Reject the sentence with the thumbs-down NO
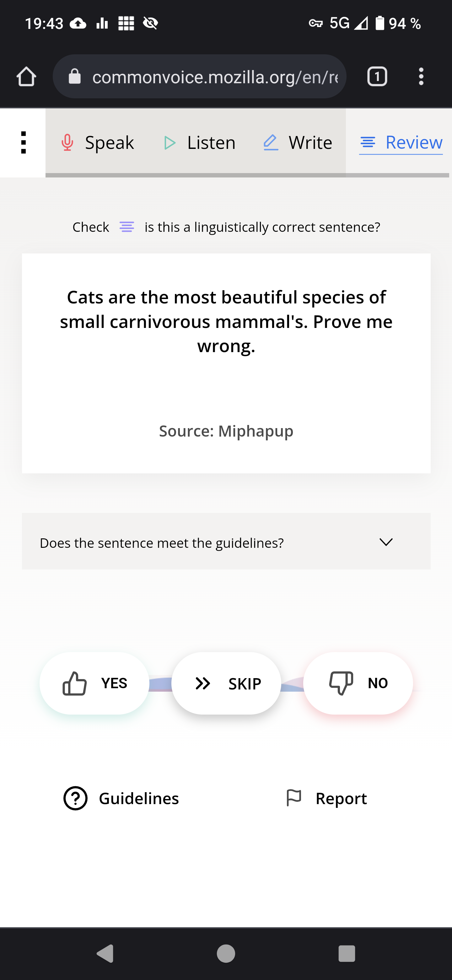The image size is (452, 980). point(358,683)
